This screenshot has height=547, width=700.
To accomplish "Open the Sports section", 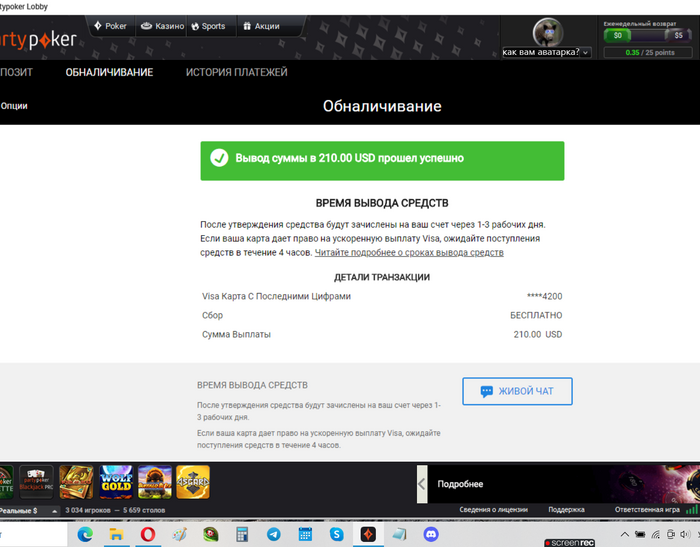I will click(208, 26).
